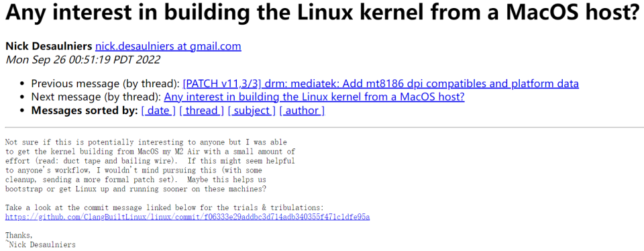Screen dimensions: 644x251
Task: Open the ClangBuiltLinux GitHub commit URL
Action: coord(187,217)
